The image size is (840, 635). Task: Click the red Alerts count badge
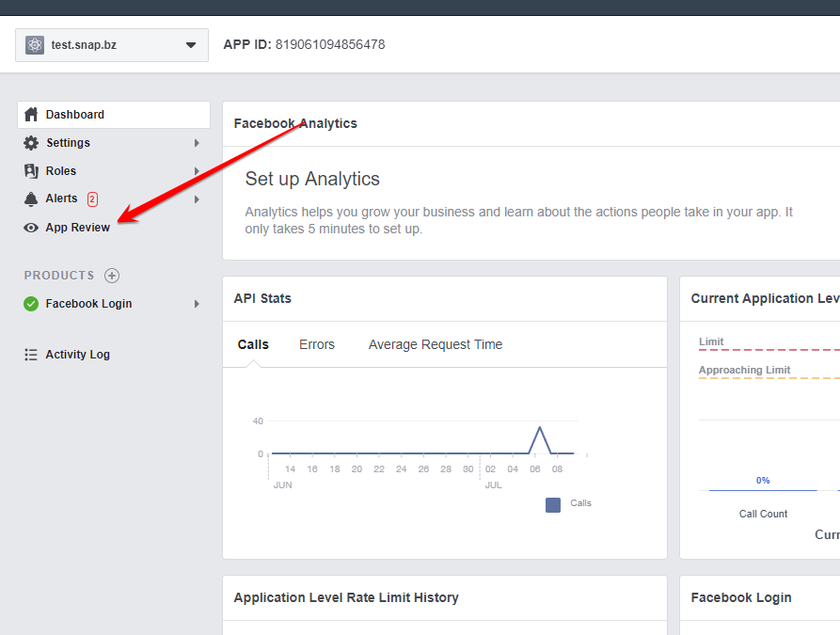[92, 199]
